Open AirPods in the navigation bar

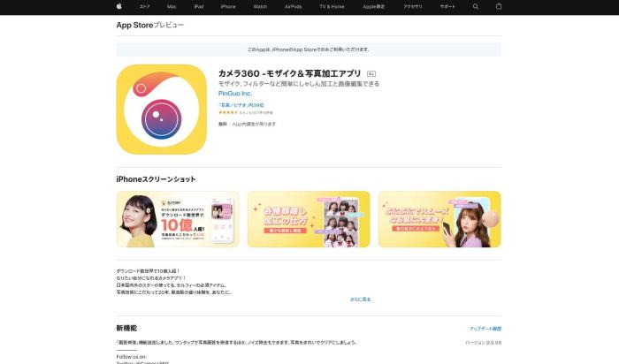(x=294, y=6)
